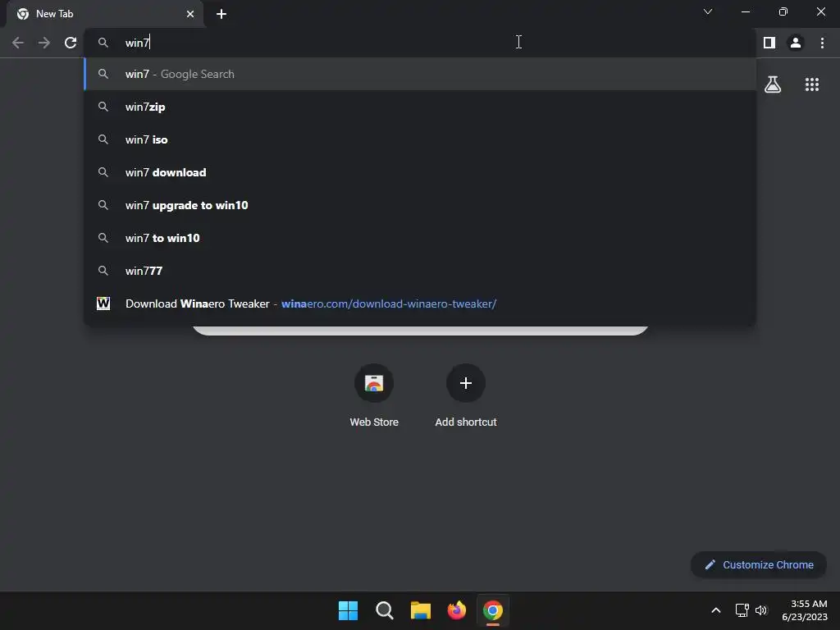Click search icon beside win7zip suggestion

pos(103,107)
